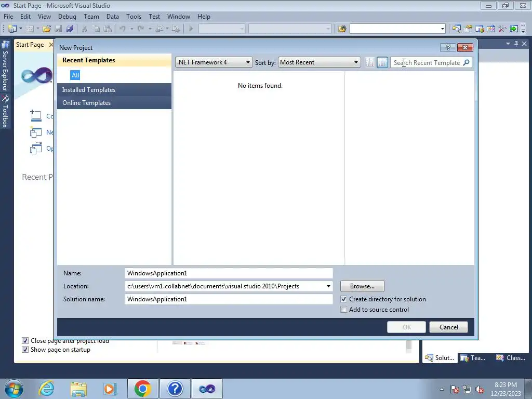Open the .NET Framework 4 dropdown
This screenshot has height=399, width=532.
(214, 62)
